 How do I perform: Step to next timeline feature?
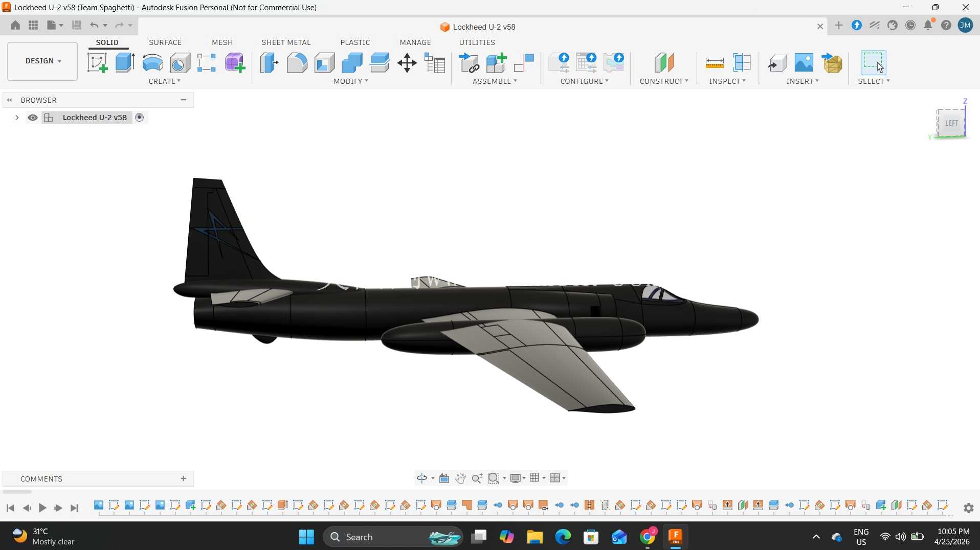click(58, 508)
